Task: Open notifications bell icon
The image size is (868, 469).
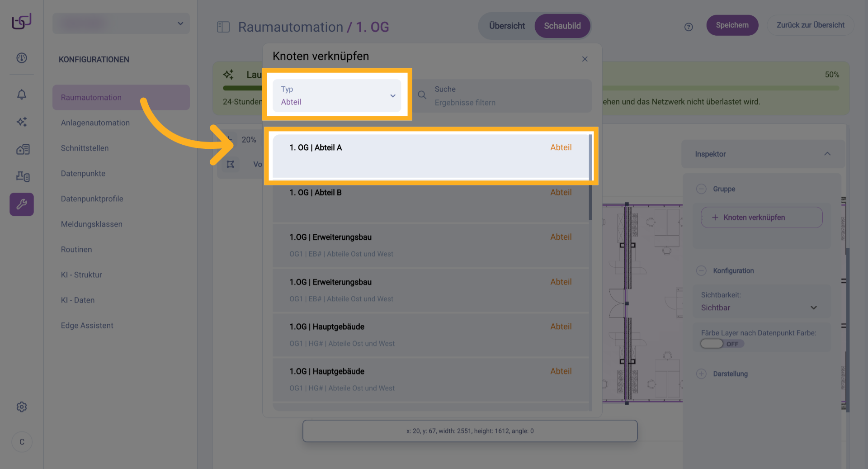Action: 22,95
